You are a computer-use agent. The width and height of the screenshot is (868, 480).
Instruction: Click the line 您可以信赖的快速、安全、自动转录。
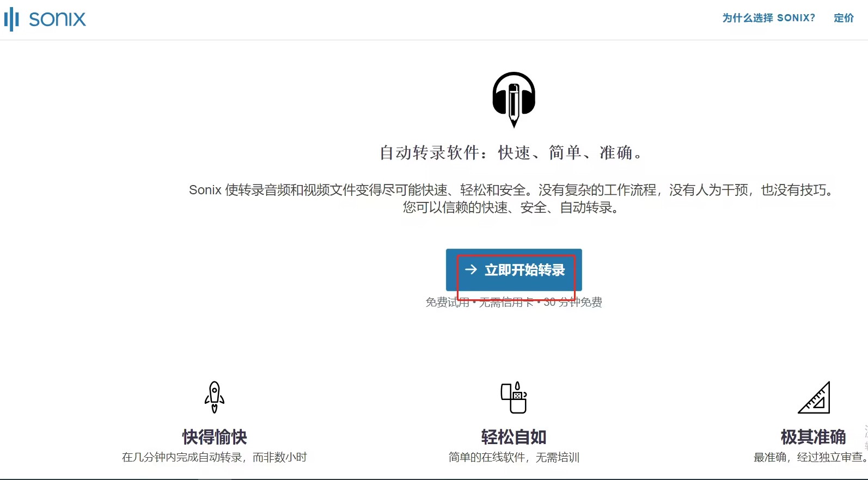point(511,207)
